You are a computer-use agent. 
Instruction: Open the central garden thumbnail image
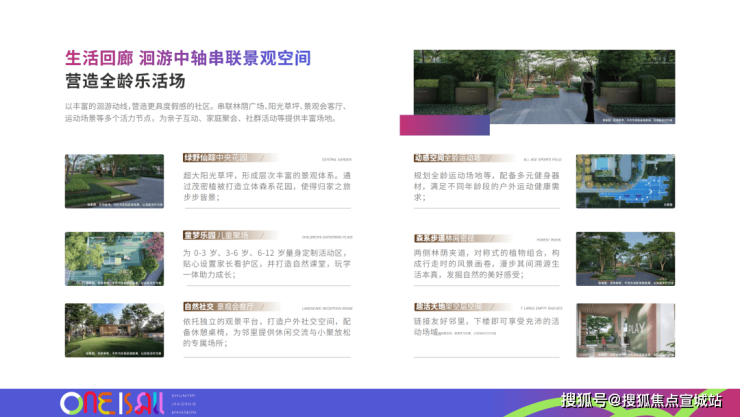coord(115,181)
